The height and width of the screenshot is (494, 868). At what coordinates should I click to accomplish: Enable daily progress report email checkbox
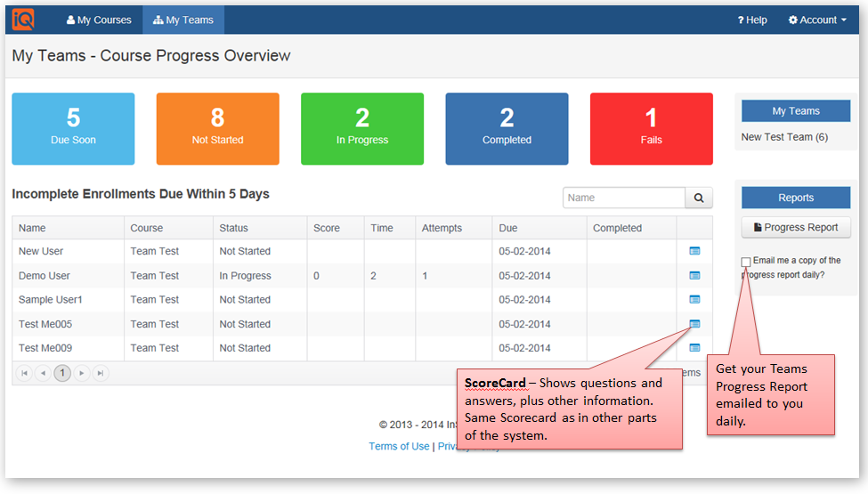click(x=746, y=262)
